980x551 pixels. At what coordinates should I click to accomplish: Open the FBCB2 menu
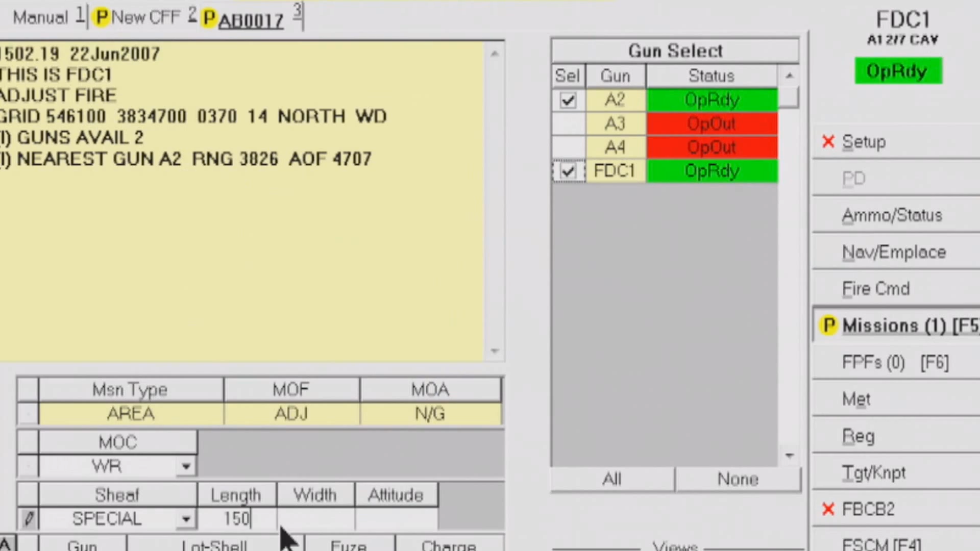(x=896, y=509)
